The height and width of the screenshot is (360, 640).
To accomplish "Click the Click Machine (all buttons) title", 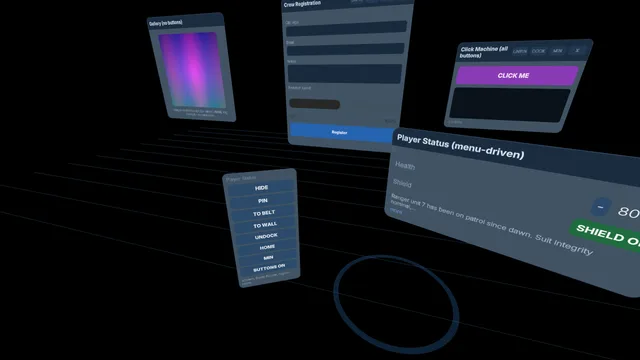I will click(484, 52).
